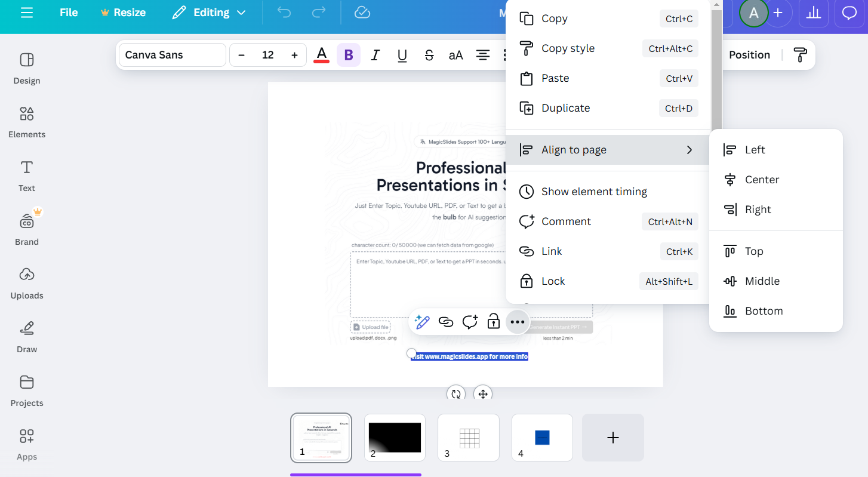Toggle bold formatting
Image resolution: width=868 pixels, height=477 pixels.
pyautogui.click(x=349, y=55)
